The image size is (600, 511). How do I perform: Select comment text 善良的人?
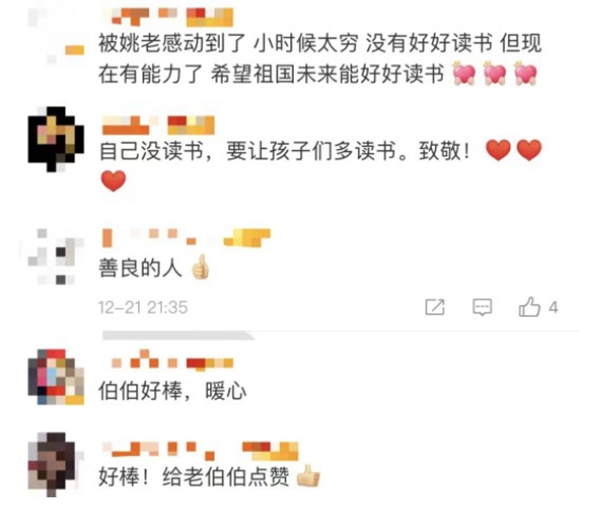click(140, 268)
